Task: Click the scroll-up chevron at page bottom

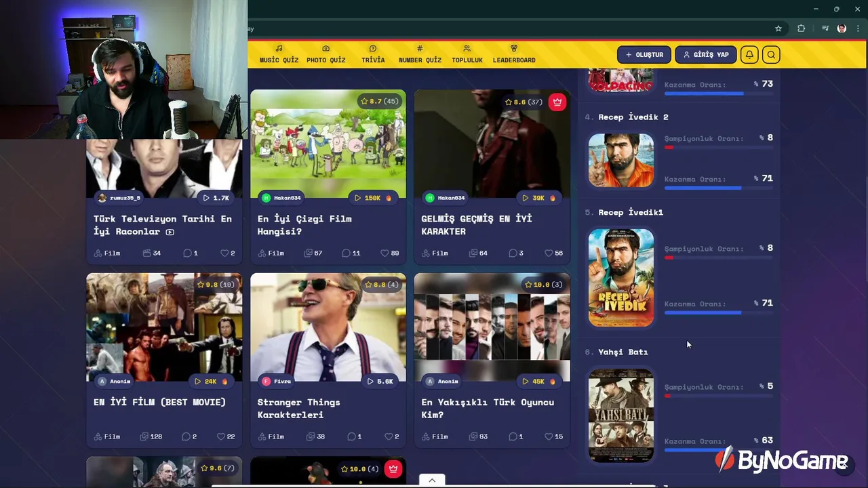Action: tap(432, 481)
